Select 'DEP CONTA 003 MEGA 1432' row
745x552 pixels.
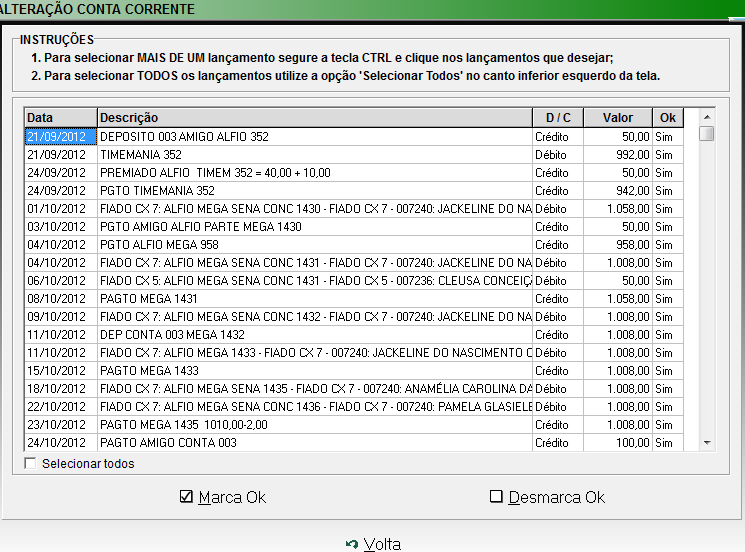click(354, 335)
